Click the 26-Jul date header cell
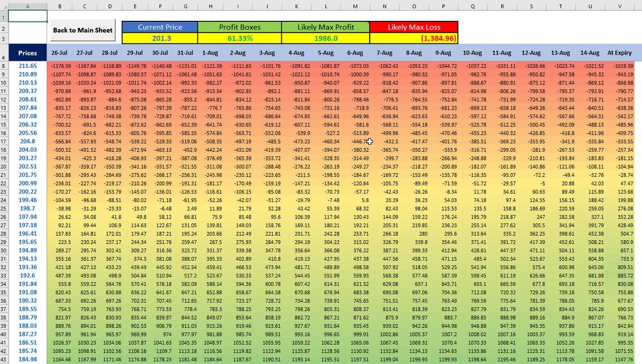Screen dimensions: 642x364 [59, 53]
